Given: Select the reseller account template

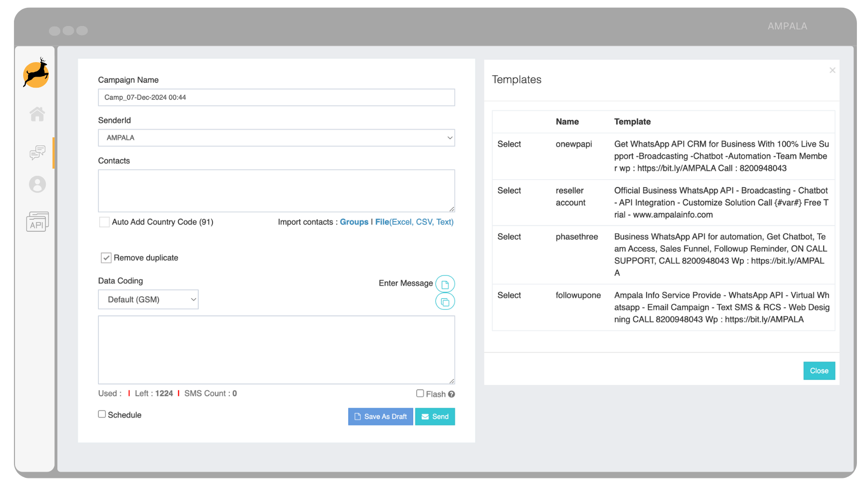Looking at the screenshot, I should point(509,191).
